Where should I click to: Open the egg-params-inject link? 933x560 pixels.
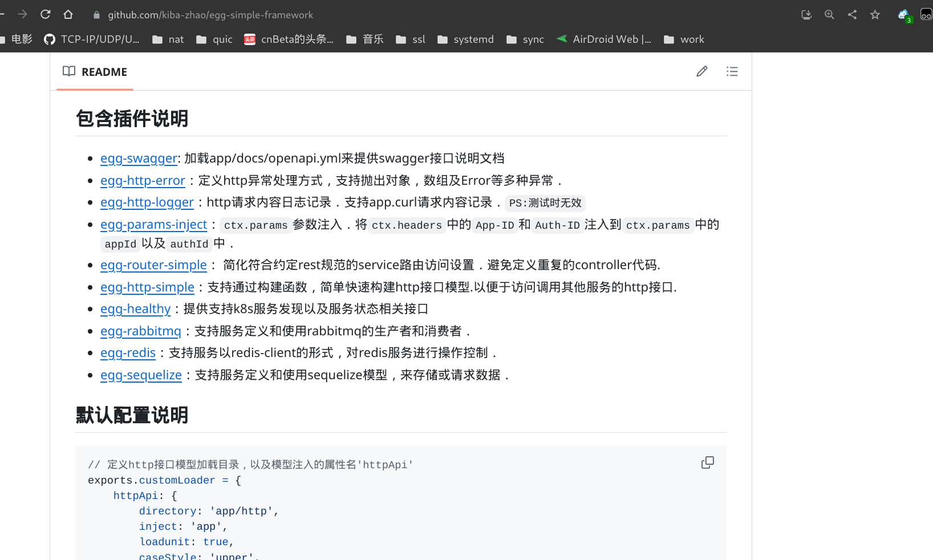point(153,225)
